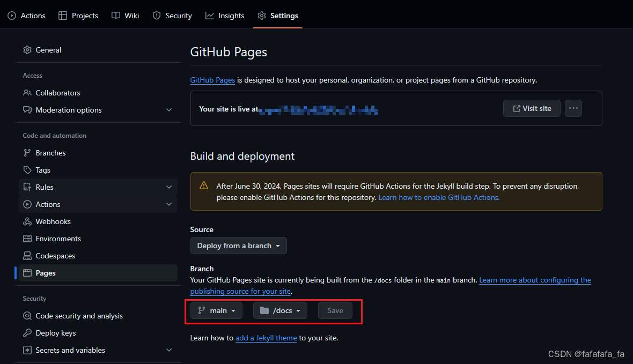Click the Security shield icon
Screen dimensions: 633x364
point(157,16)
